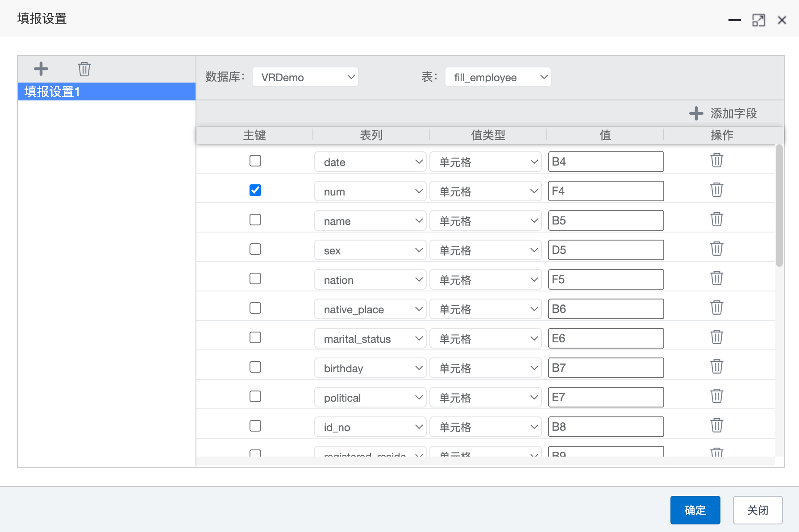Delete selected fill setting via left-panel trash icon

(84, 69)
